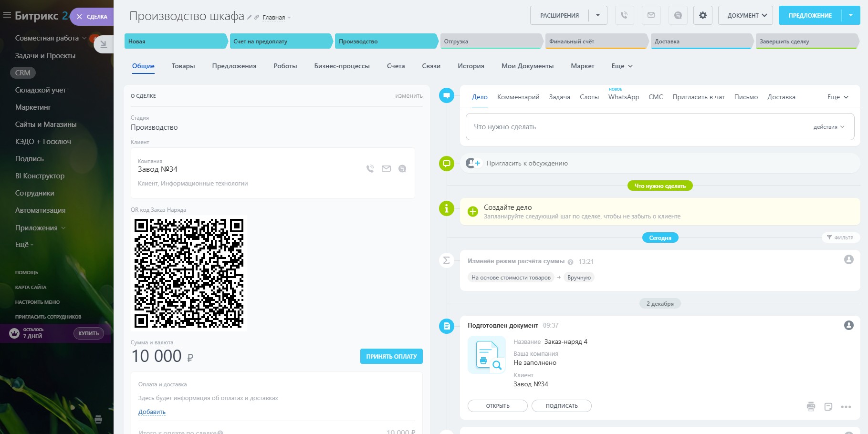Select the Комментарий tab in timeline
The height and width of the screenshot is (434, 868).
518,97
